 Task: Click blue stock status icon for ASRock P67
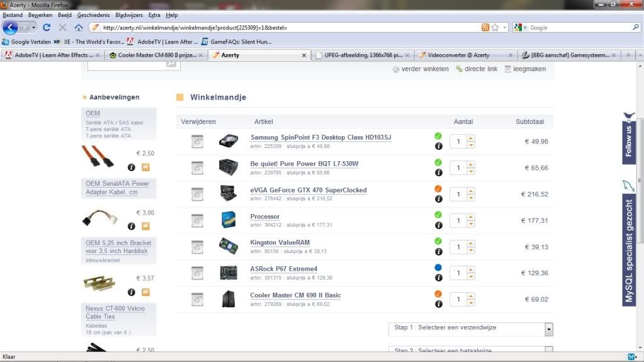coord(438,268)
